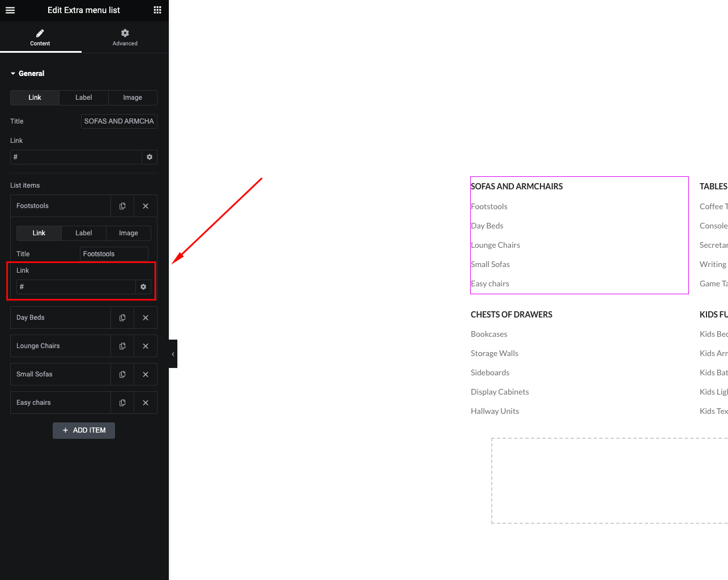Viewport: 728px width, 580px height.
Task: Duplicate the Small Sofas item
Action: [x=122, y=374]
